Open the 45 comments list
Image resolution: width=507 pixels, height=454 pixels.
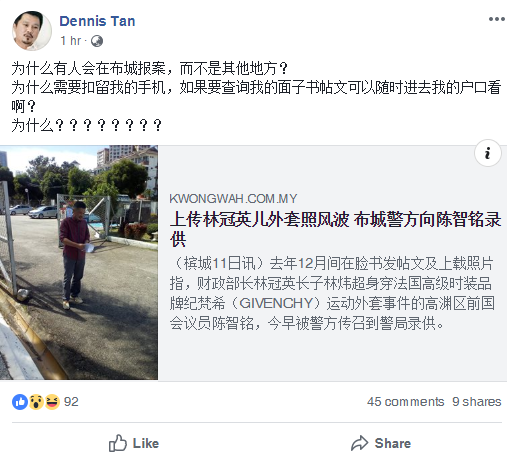[x=405, y=402]
